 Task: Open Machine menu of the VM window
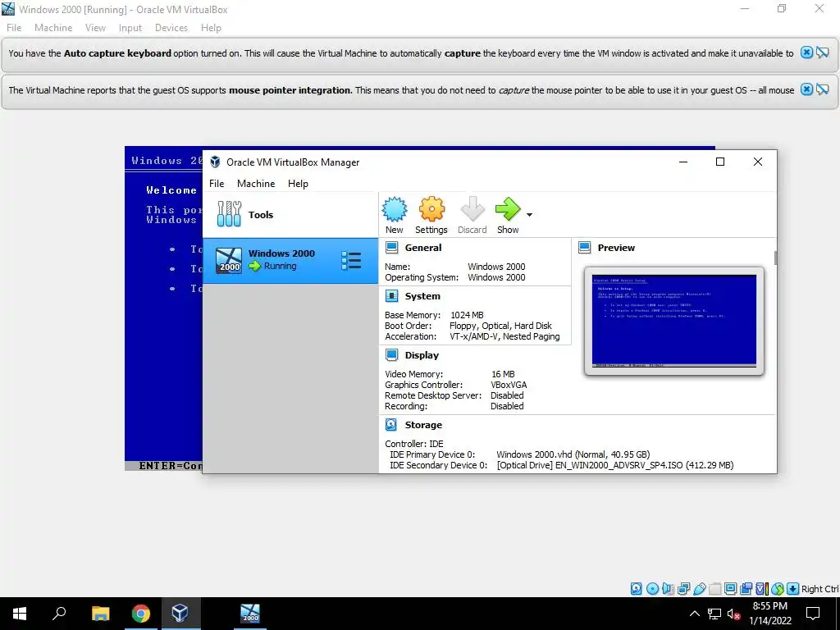pos(53,28)
